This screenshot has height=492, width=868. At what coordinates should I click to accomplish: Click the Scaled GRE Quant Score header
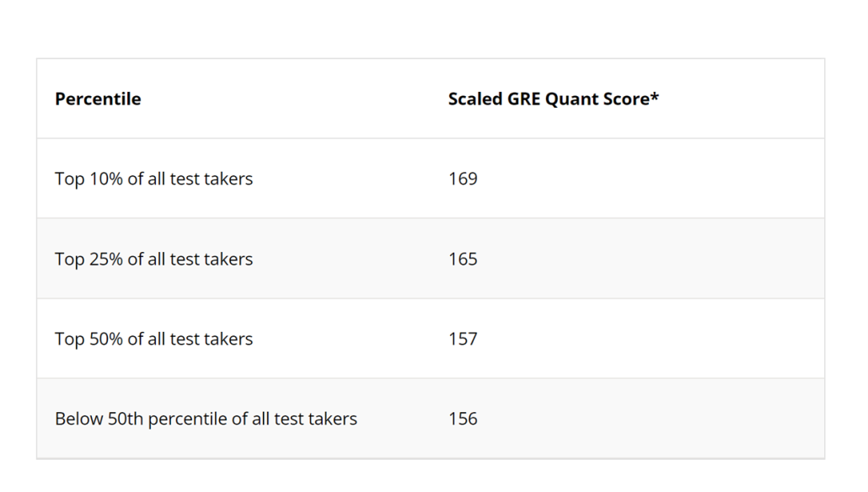tap(553, 99)
